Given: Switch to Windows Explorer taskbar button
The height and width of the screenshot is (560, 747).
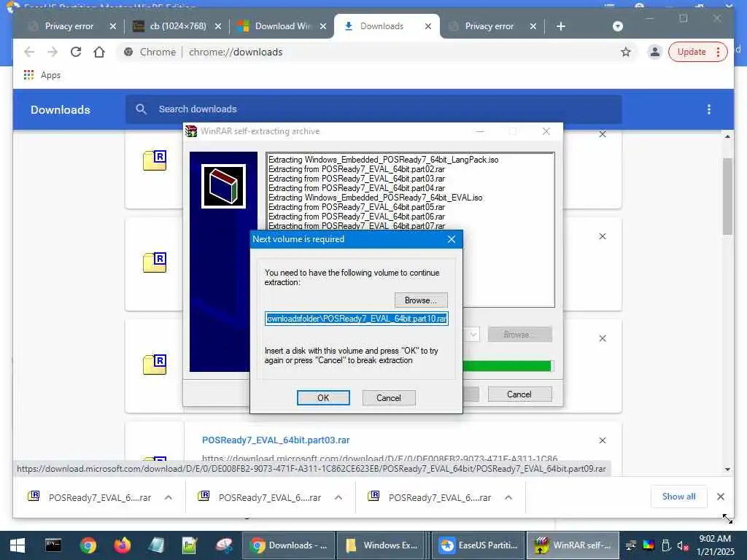Looking at the screenshot, I should coord(382,545).
